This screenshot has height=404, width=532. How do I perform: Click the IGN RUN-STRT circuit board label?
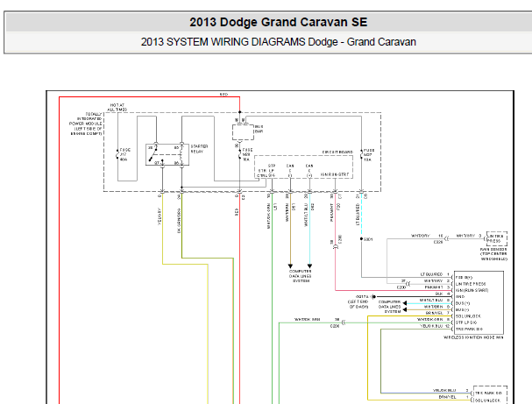pyautogui.click(x=335, y=174)
